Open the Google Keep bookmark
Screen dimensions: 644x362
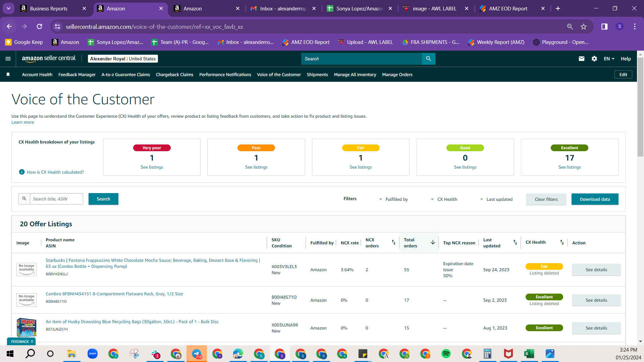[24, 42]
